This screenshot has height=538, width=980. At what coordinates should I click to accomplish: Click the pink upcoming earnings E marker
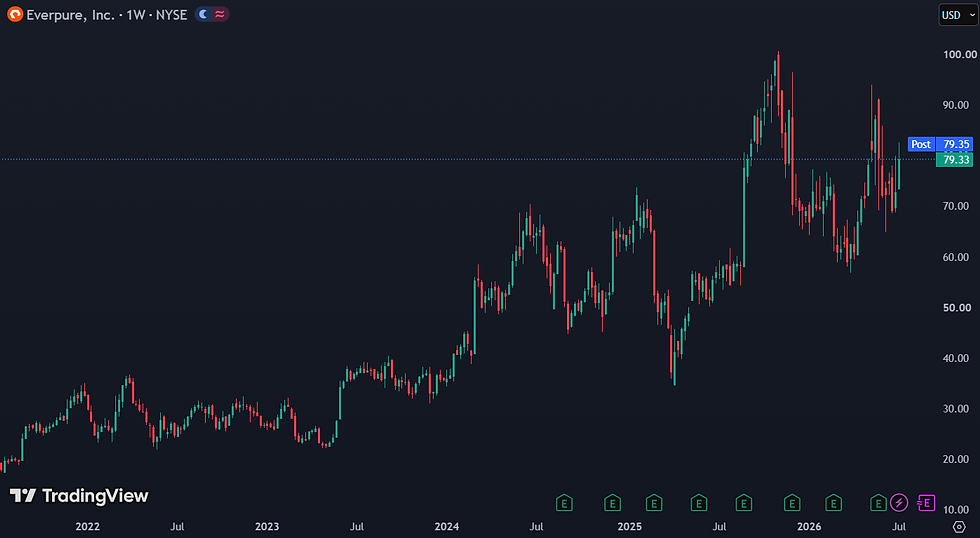[x=926, y=502]
